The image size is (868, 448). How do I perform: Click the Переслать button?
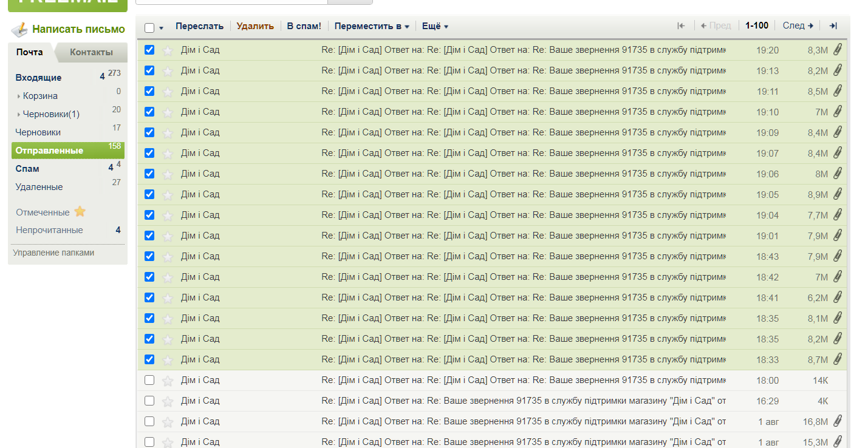[199, 26]
